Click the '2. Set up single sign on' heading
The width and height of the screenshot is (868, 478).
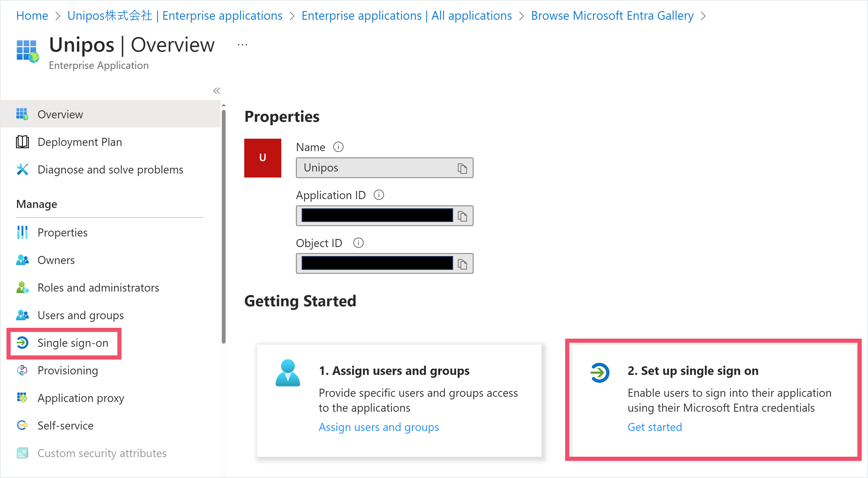click(x=693, y=371)
